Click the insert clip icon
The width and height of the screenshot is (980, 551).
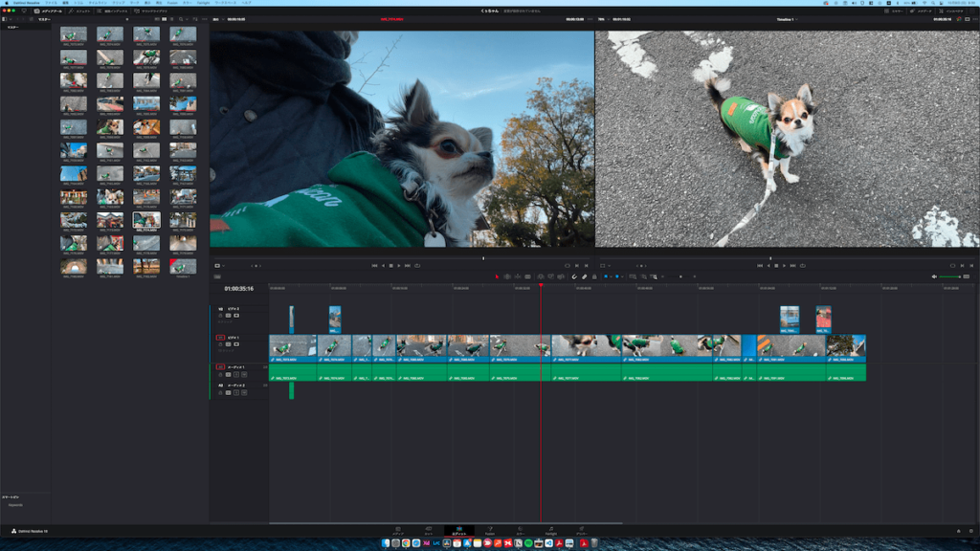tap(541, 276)
